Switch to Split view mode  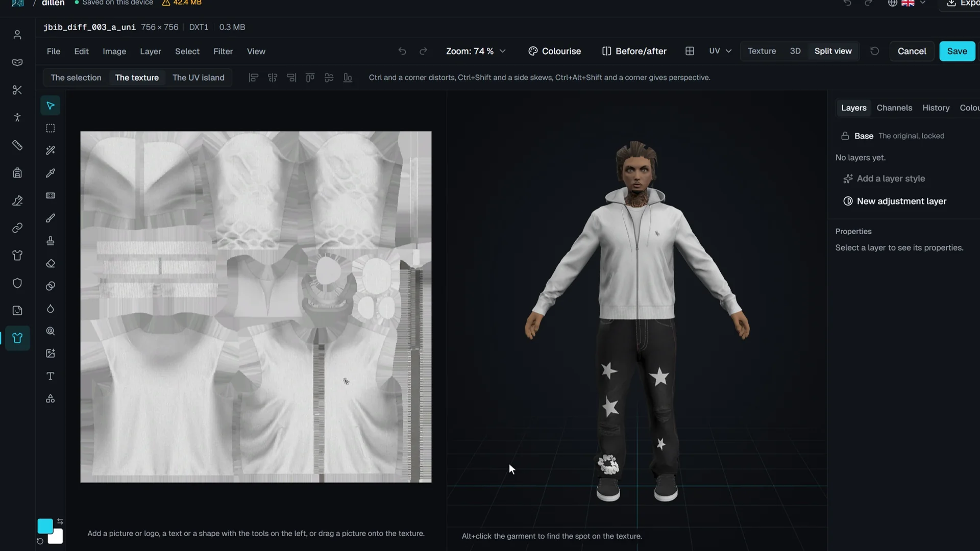[x=833, y=51]
